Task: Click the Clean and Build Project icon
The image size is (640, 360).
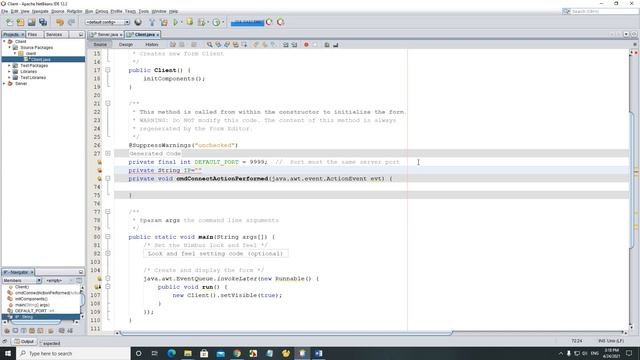Action: (164, 22)
